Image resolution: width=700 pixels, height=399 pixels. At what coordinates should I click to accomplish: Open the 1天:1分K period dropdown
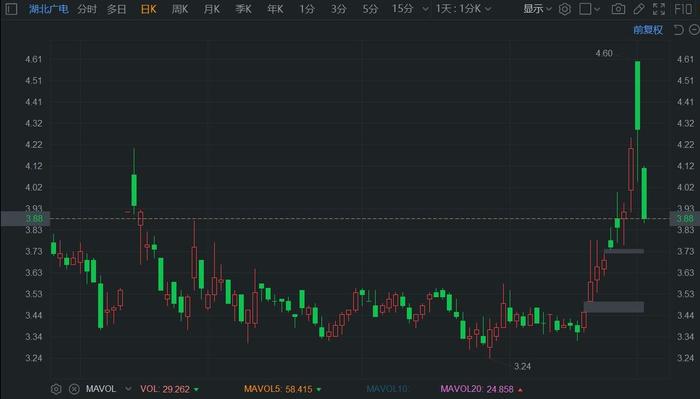(x=464, y=9)
